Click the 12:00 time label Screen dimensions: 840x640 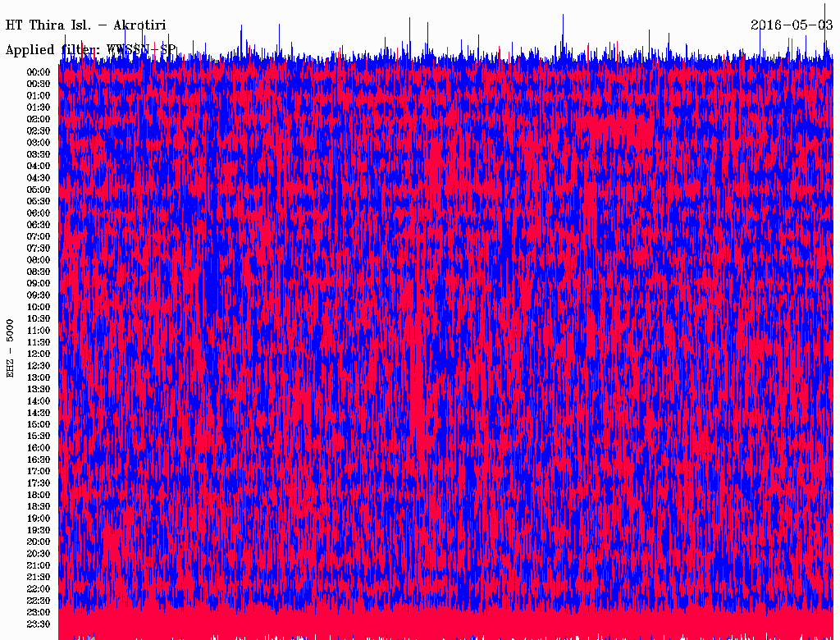tap(39, 354)
